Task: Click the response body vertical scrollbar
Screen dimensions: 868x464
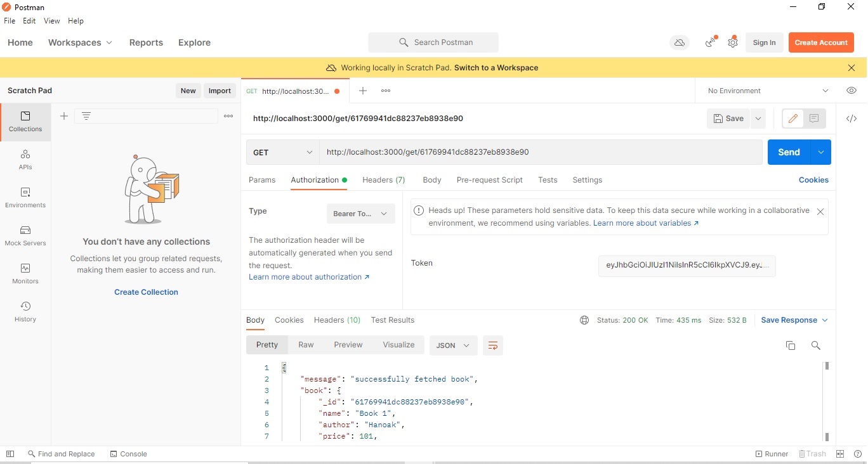Action: [x=827, y=401]
